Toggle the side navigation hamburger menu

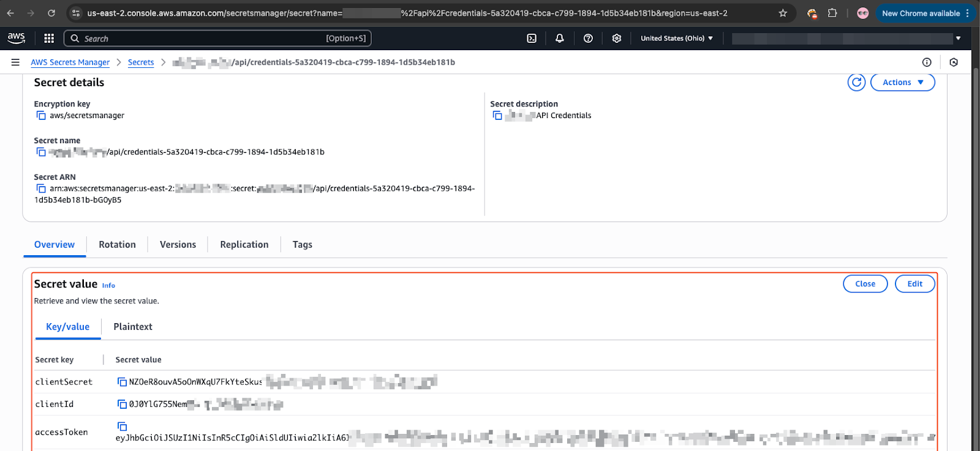point(15,62)
